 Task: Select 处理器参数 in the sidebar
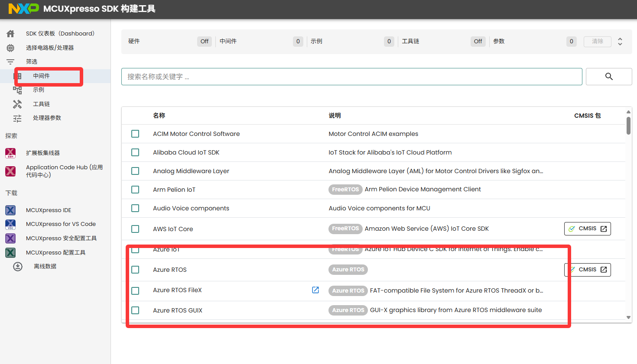47,118
